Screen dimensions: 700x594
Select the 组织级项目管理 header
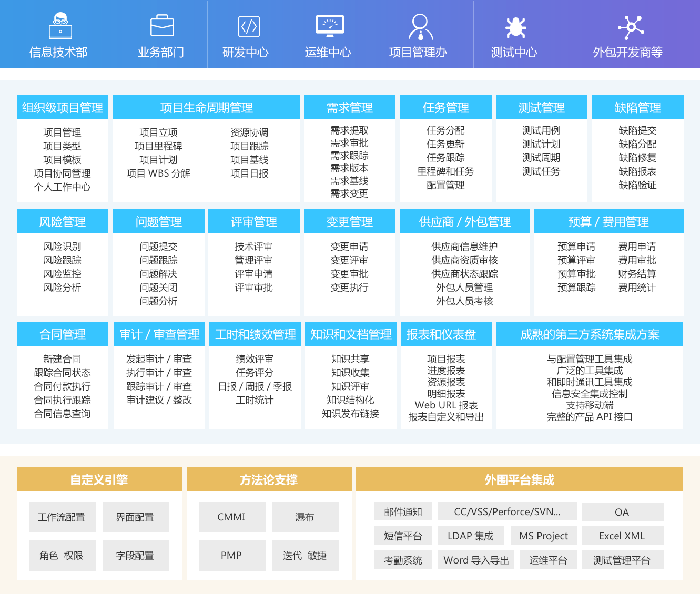63,107
